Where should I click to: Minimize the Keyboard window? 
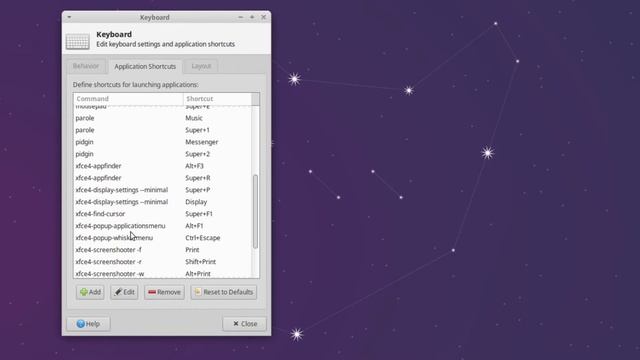(x=240, y=17)
